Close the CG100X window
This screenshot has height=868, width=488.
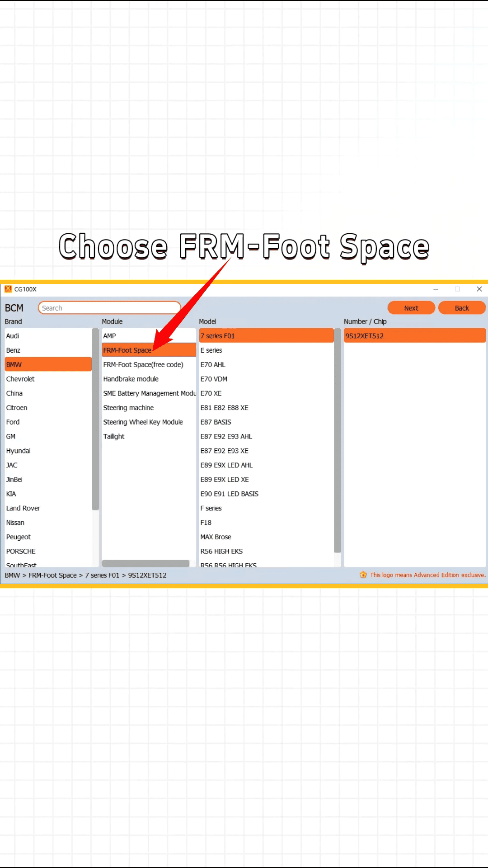pos(479,289)
